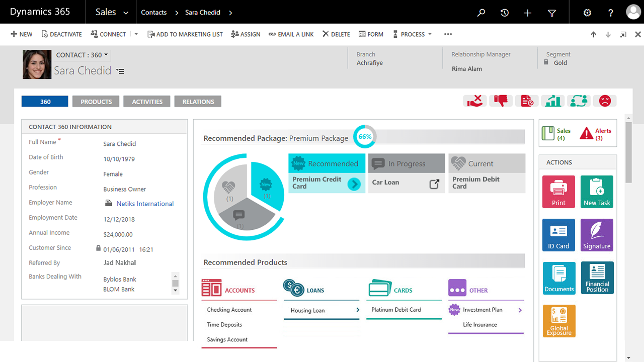The height and width of the screenshot is (362, 644).
Task: Click the Print action tile
Action: pyautogui.click(x=558, y=192)
